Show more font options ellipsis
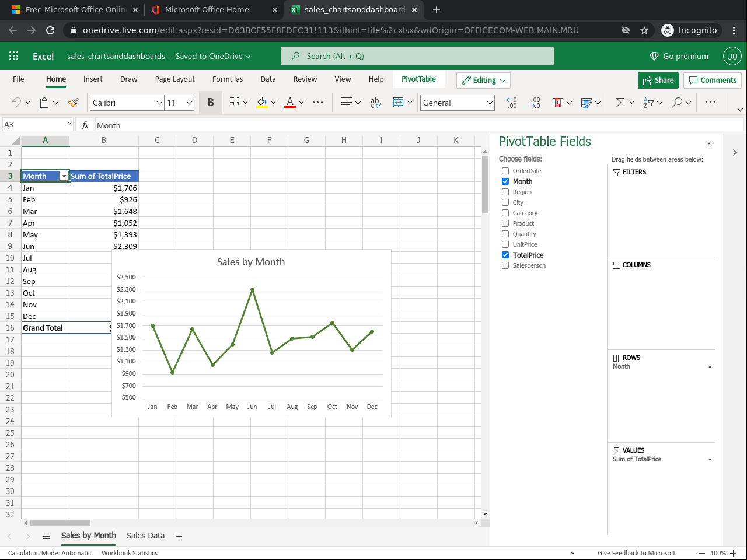The image size is (747, 560). 317,103
